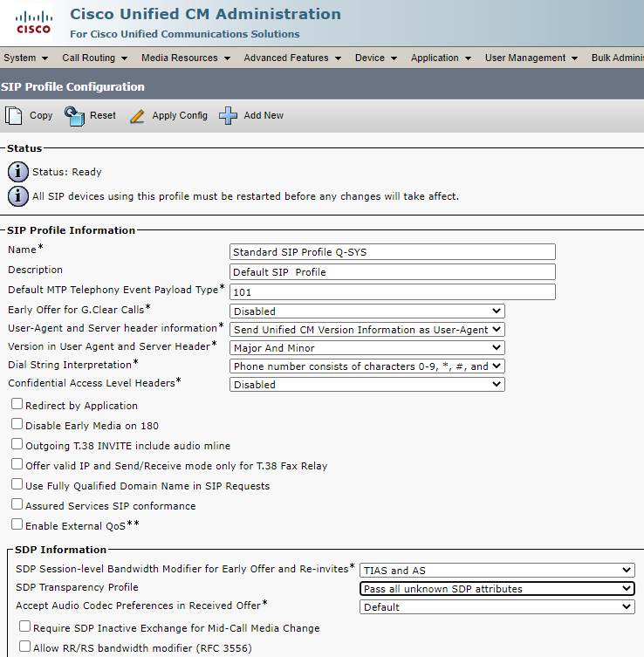
Task: Click the info icon beside restart warning
Action: point(17,196)
